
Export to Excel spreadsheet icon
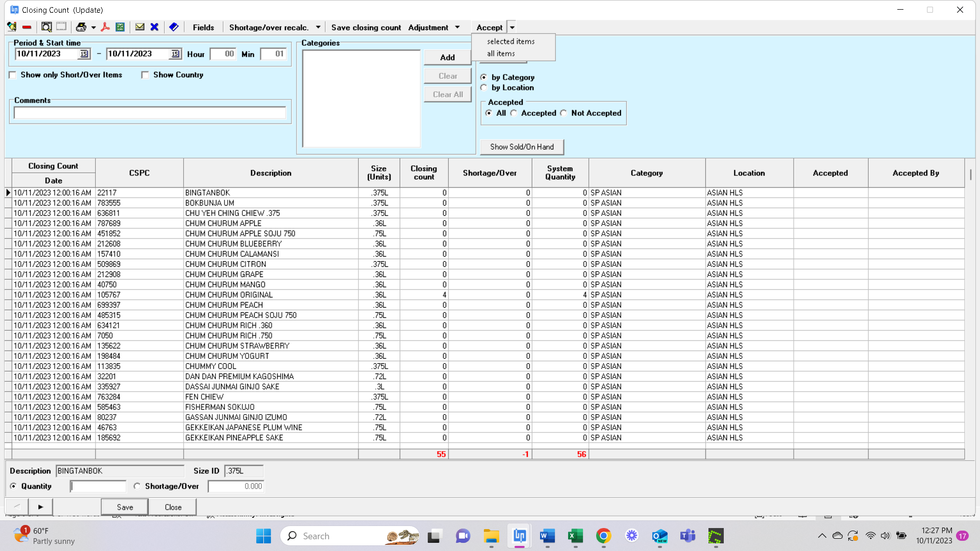click(x=120, y=27)
